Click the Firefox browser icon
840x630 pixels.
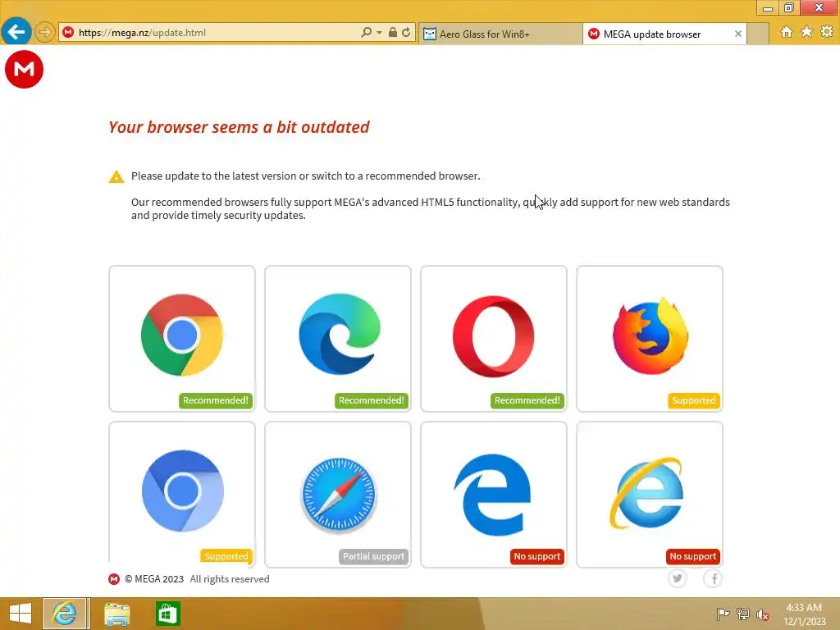[650, 336]
